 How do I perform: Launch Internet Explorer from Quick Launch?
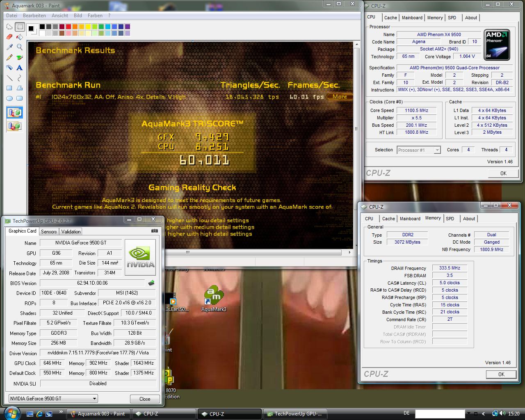(x=40, y=414)
